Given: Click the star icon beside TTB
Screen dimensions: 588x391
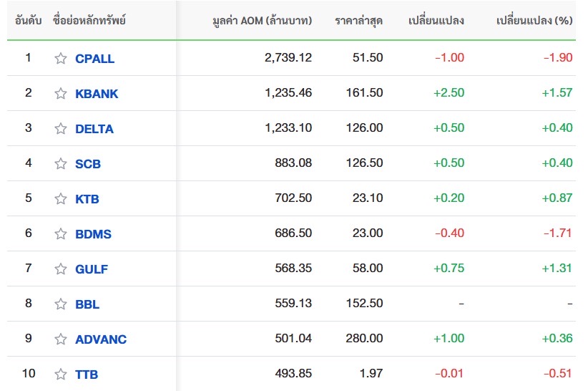Looking at the screenshot, I should tap(60, 374).
